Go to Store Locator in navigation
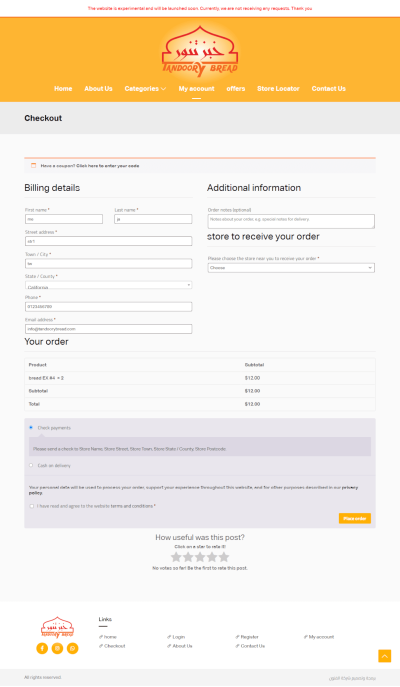The height and width of the screenshot is (687, 400). pos(278,89)
